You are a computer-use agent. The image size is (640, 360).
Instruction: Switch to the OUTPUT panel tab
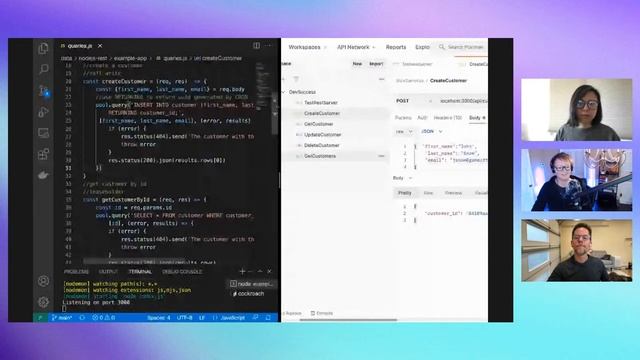pyautogui.click(x=108, y=271)
